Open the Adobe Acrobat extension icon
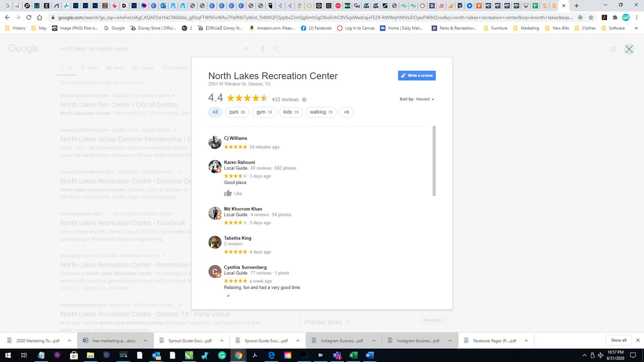Image resolution: width=644 pixels, height=362 pixels. [604, 17]
